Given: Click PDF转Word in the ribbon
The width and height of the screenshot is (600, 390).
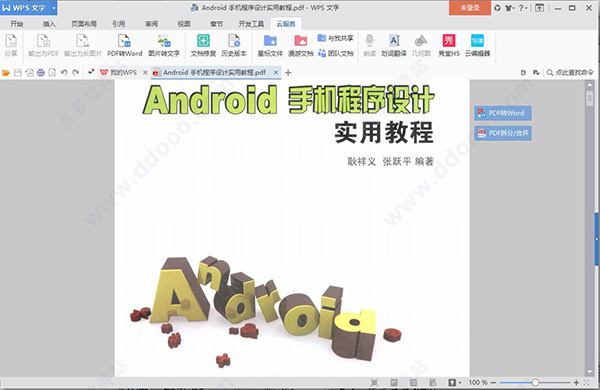Looking at the screenshot, I should point(124,45).
